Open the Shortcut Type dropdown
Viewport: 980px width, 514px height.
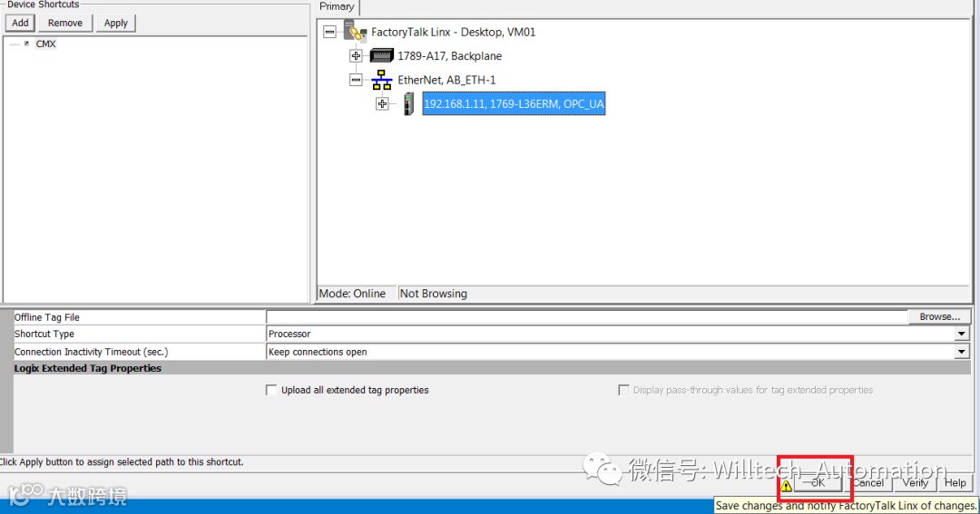tap(962, 335)
